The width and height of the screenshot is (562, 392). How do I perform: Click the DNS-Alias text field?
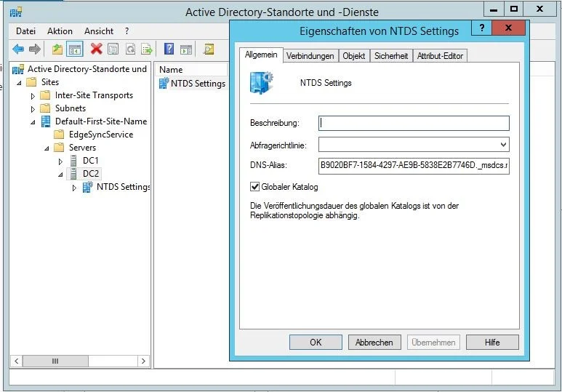click(414, 165)
